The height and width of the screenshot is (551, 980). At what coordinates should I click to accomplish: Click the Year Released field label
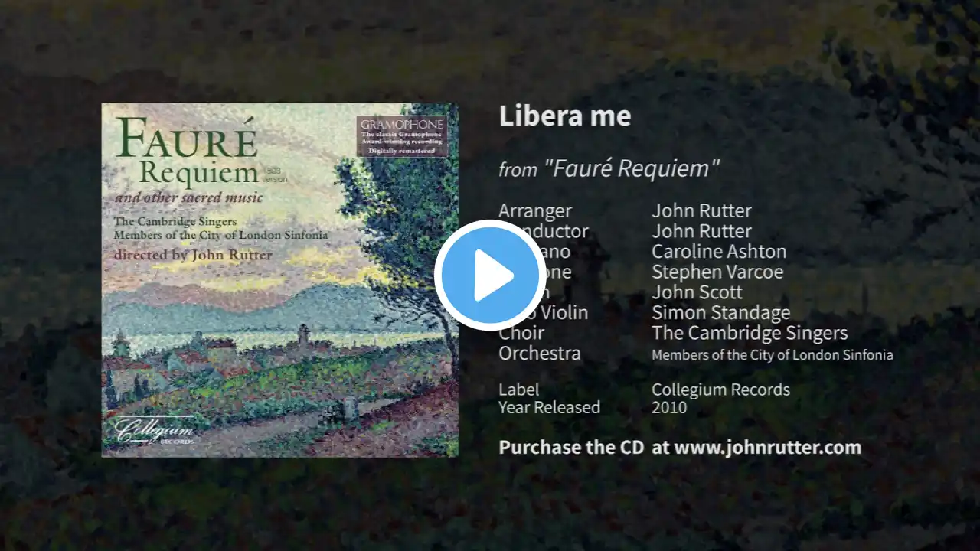pos(550,407)
